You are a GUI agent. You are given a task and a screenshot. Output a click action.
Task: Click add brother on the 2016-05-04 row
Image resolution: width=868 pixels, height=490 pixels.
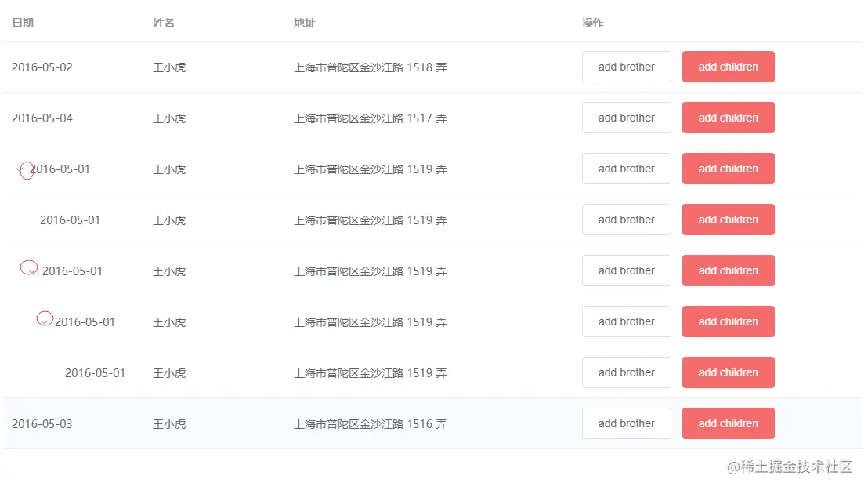[x=626, y=118]
